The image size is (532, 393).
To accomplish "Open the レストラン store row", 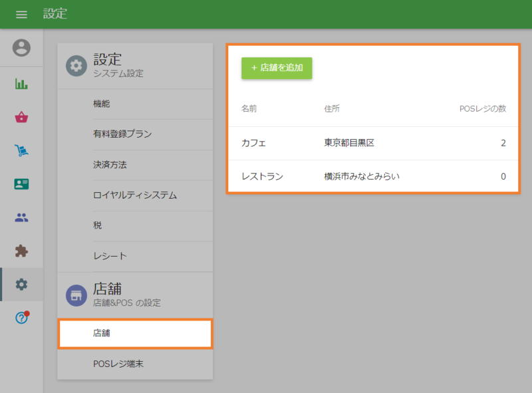I will tap(372, 176).
